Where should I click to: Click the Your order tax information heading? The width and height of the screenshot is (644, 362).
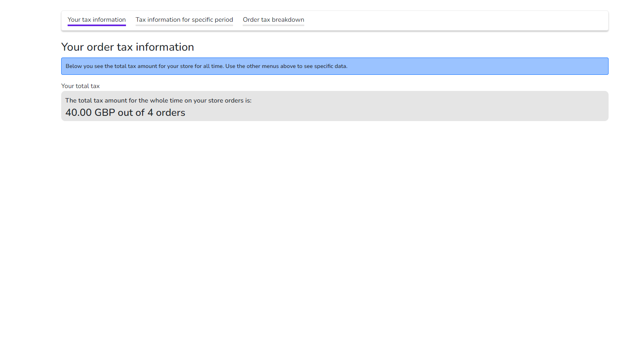128,47
